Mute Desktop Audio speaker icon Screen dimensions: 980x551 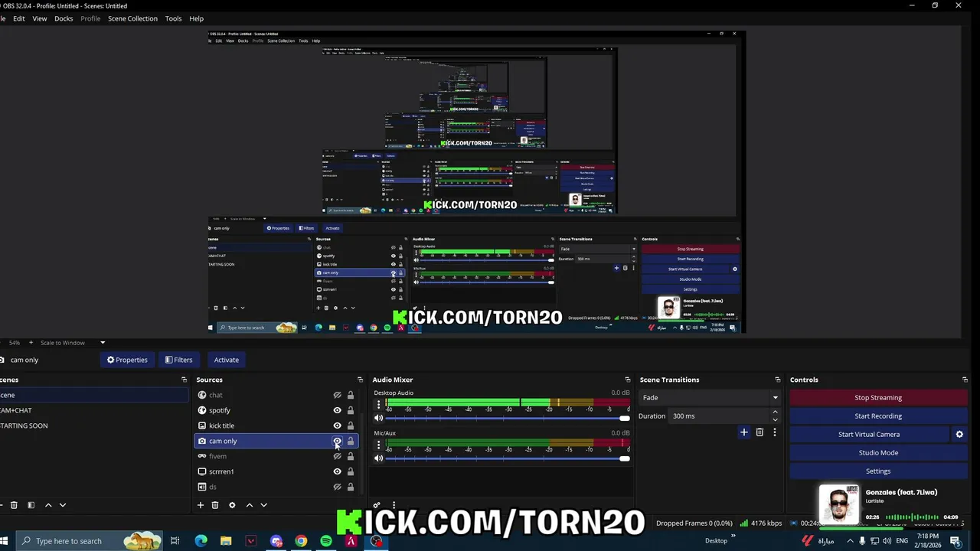pos(378,418)
